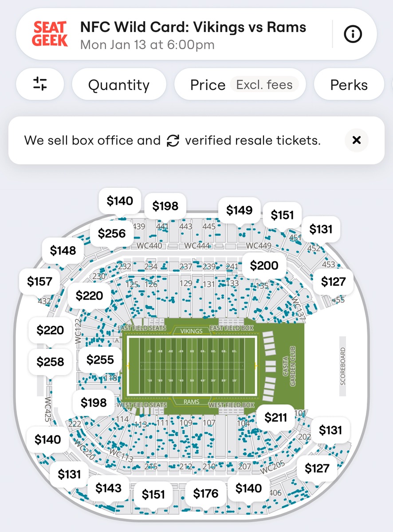Tap the $258 price marker

tap(50, 362)
